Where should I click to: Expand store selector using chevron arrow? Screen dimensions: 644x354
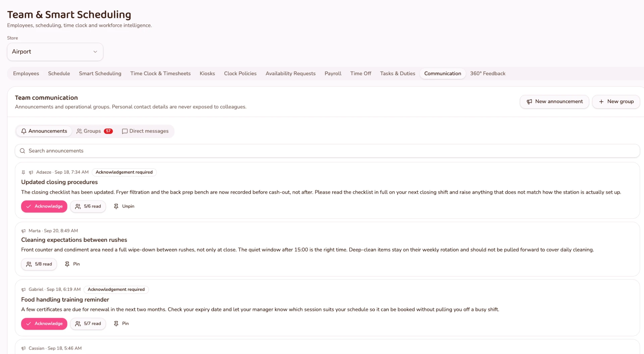click(x=95, y=52)
